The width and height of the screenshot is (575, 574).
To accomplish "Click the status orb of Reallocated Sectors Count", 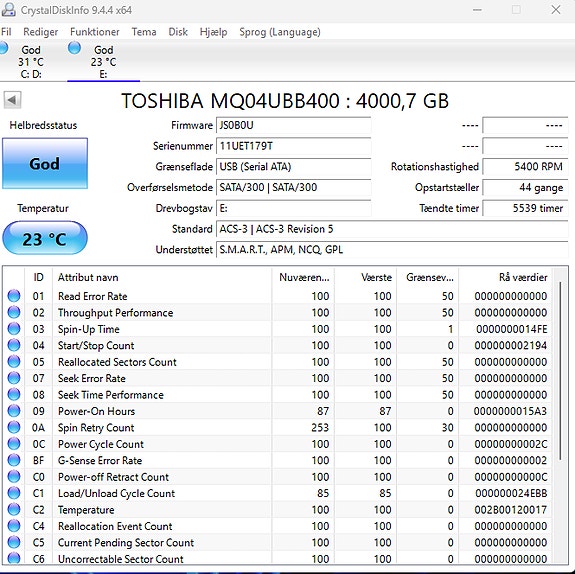I will [x=14, y=362].
